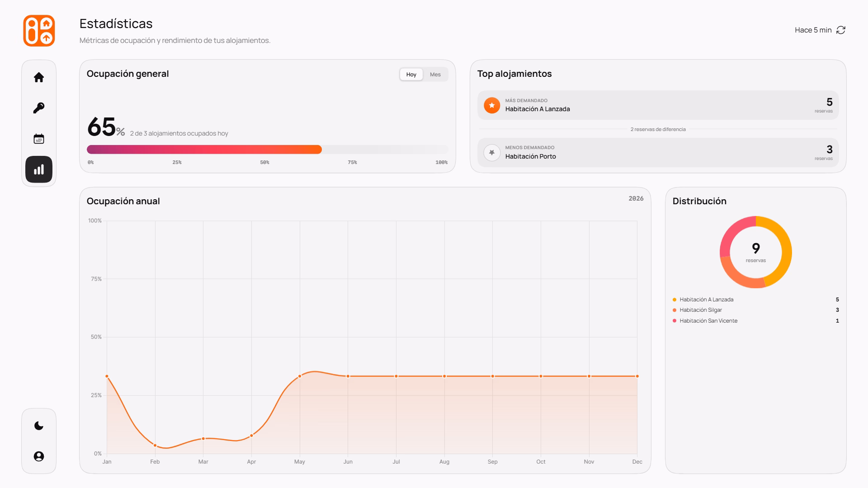Screen dimensions: 868x488
Task: Click the April data point
Action: 251,436
